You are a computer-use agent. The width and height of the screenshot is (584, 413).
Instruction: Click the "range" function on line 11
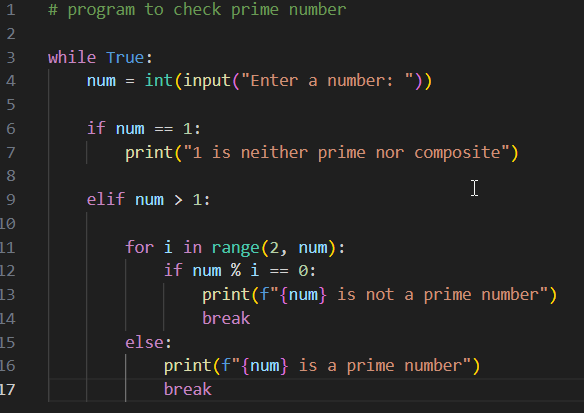coord(236,247)
